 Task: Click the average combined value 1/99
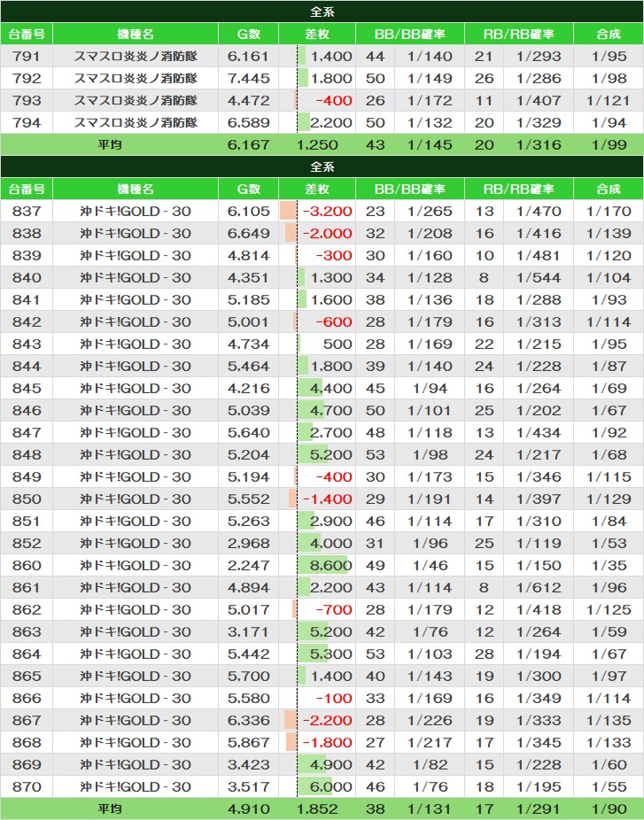click(x=609, y=145)
